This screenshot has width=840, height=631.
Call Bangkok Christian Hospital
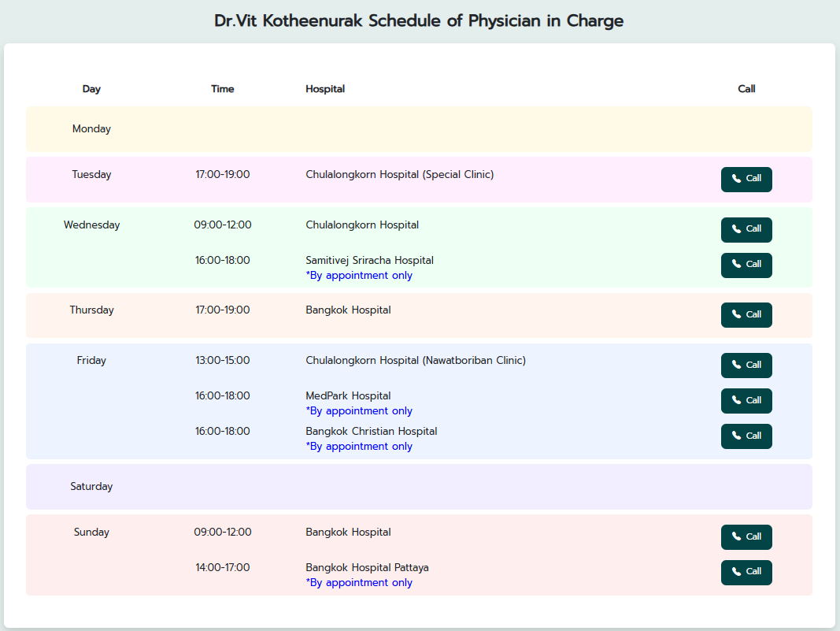click(746, 436)
